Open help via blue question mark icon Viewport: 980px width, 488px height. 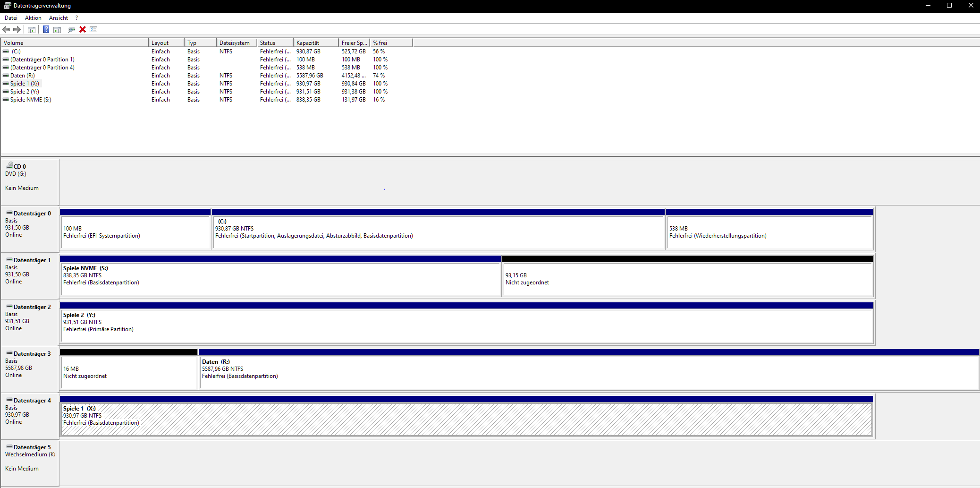[46, 30]
